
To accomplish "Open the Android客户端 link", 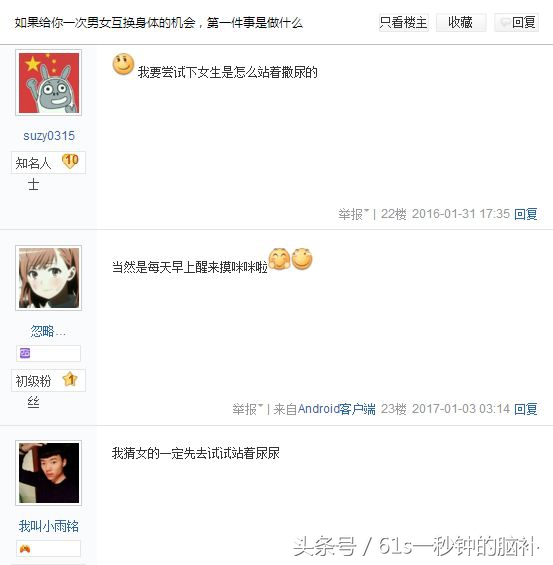I will [x=336, y=409].
